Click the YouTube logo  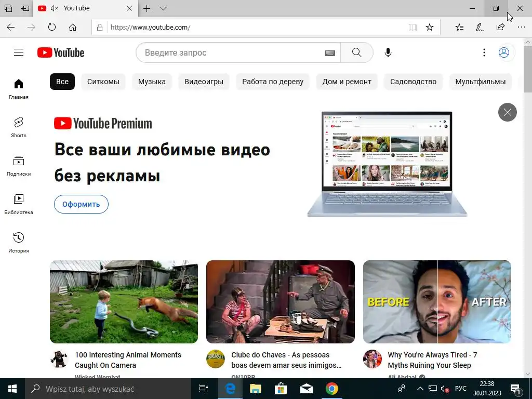pos(61,52)
